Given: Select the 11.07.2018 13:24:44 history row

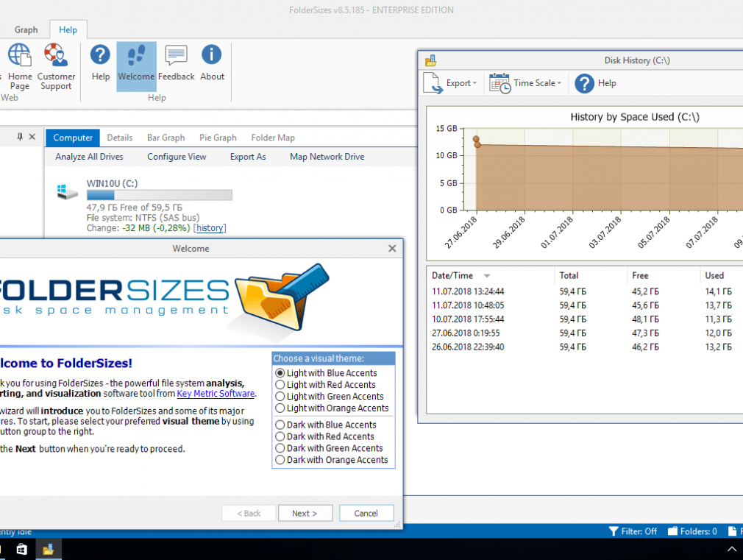Looking at the screenshot, I should pyautogui.click(x=585, y=291).
